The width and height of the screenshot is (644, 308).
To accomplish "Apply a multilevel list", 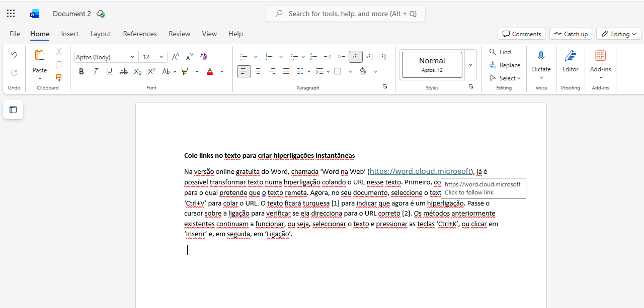I will (x=295, y=57).
